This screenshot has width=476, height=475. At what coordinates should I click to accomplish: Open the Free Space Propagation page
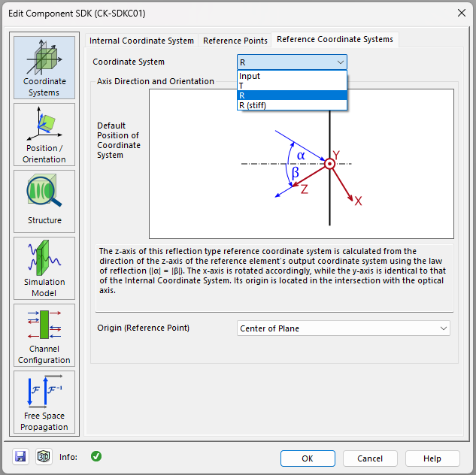coord(44,402)
